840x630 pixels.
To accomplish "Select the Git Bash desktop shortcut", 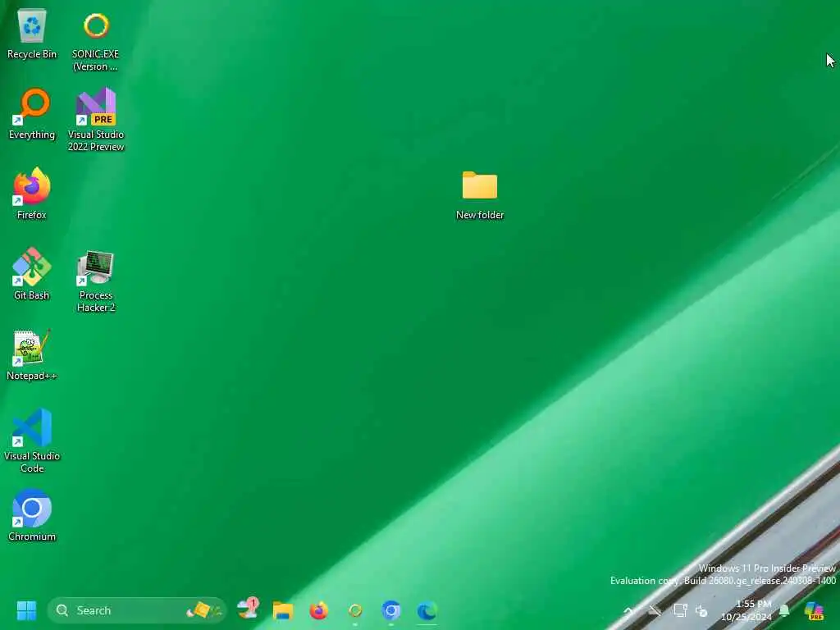I will tap(32, 273).
